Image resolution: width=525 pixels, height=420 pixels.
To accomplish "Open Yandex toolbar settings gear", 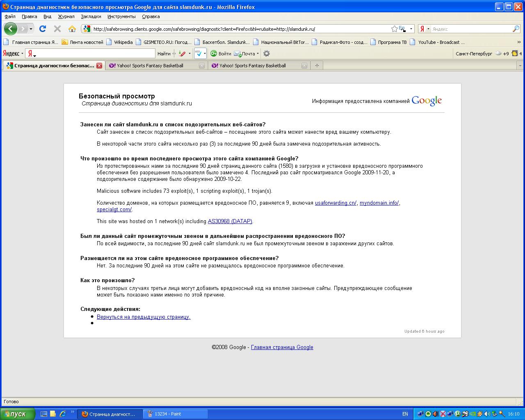I will [x=267, y=54].
